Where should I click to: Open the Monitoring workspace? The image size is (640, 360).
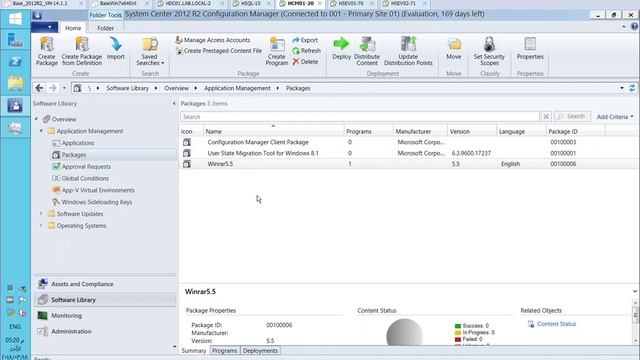coord(105,316)
